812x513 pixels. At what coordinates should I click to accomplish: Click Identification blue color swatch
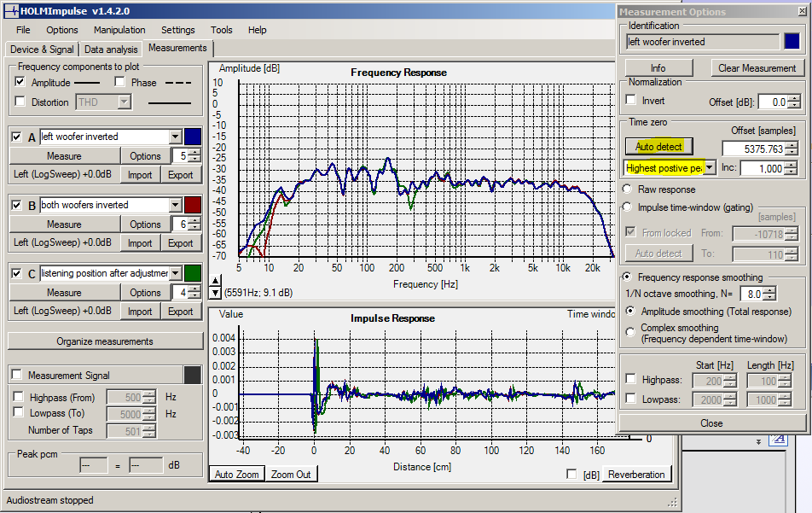coord(792,42)
